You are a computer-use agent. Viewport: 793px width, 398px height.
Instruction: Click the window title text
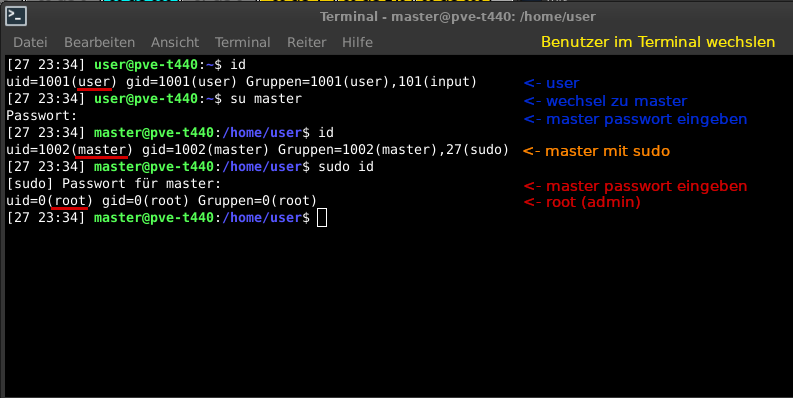[458, 17]
